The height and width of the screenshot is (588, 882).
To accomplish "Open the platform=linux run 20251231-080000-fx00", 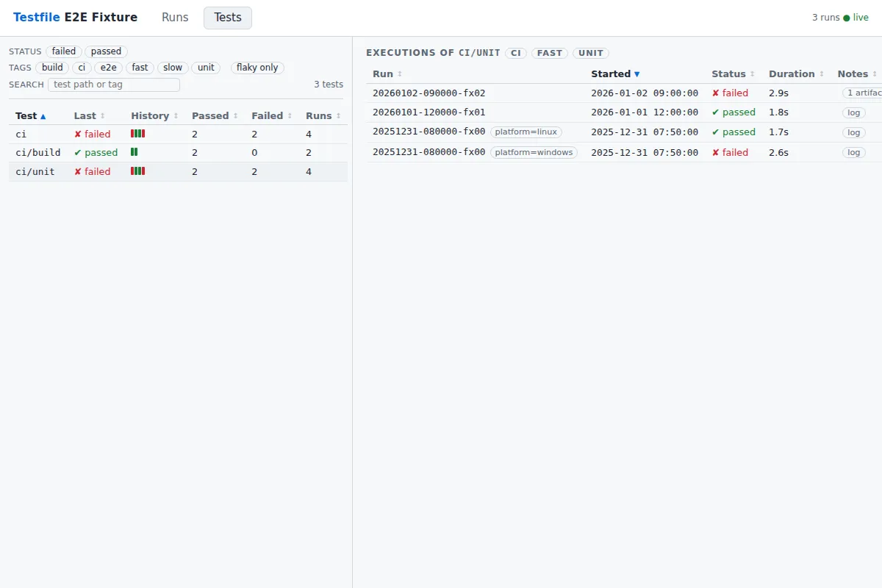I will click(429, 132).
